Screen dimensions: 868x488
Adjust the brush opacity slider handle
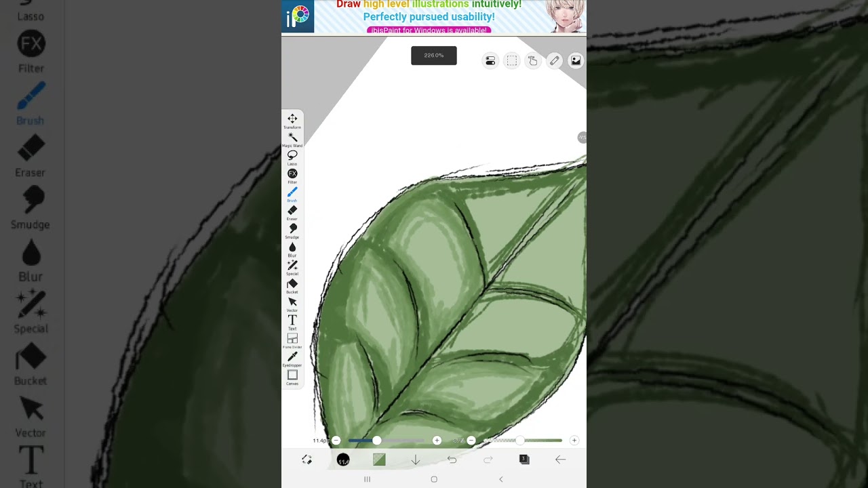[x=520, y=441]
